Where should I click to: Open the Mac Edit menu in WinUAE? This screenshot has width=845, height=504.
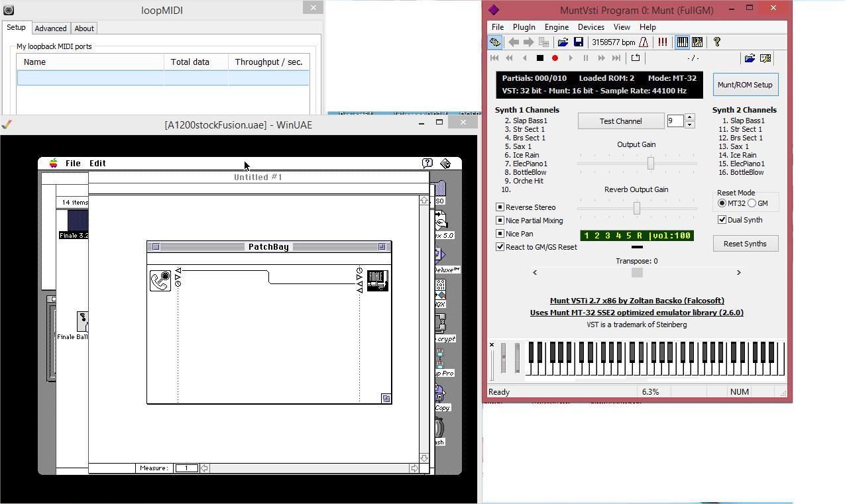pyautogui.click(x=97, y=163)
